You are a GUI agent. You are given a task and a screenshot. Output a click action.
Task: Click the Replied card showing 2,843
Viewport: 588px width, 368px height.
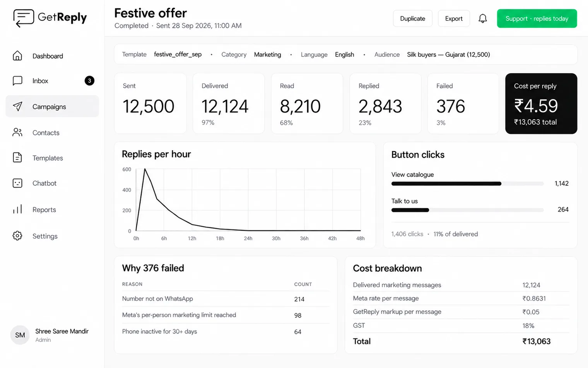coord(385,103)
